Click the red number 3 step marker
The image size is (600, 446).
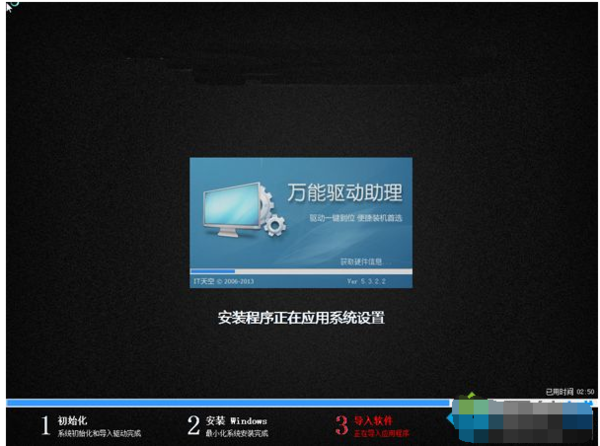pos(342,426)
